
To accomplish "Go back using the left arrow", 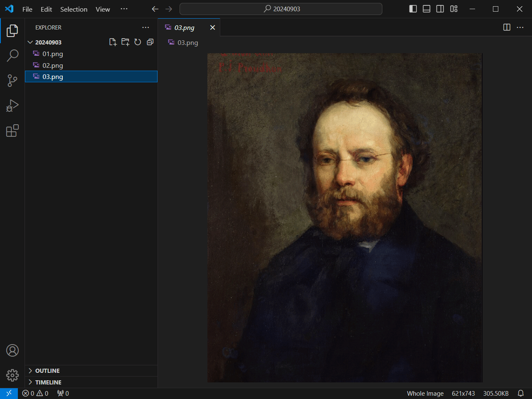I will [155, 9].
